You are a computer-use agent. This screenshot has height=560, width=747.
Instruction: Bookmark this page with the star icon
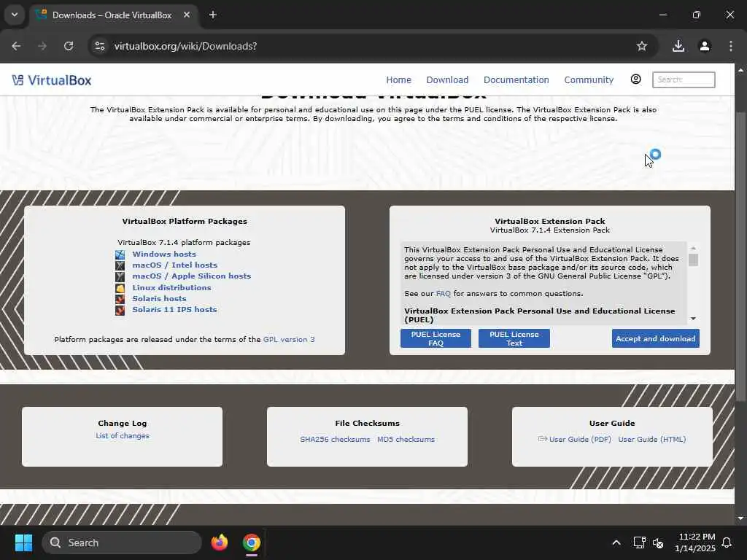tap(642, 46)
